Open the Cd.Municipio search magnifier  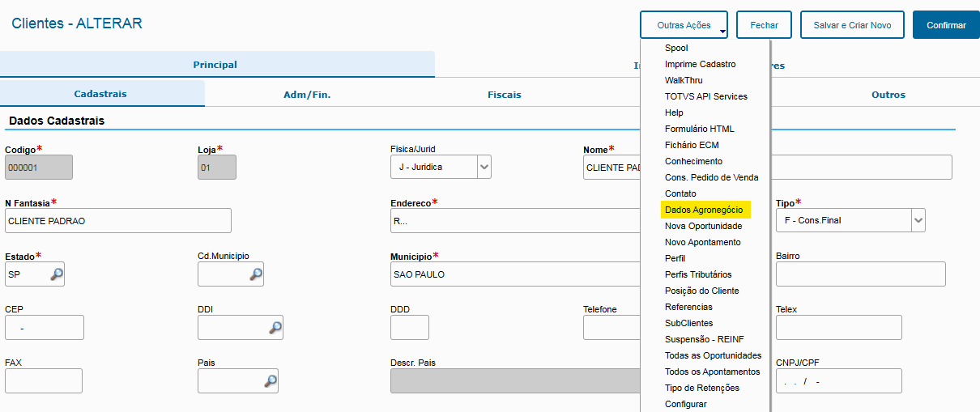tap(255, 274)
